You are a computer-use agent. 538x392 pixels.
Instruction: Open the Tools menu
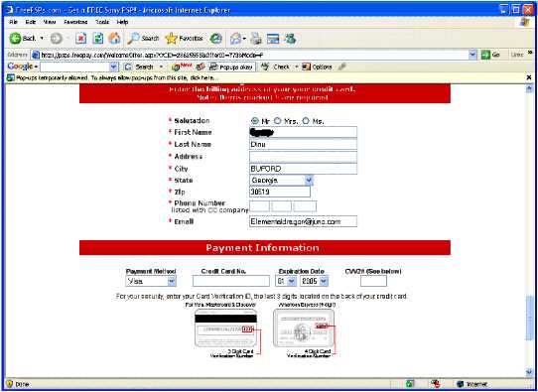point(102,22)
